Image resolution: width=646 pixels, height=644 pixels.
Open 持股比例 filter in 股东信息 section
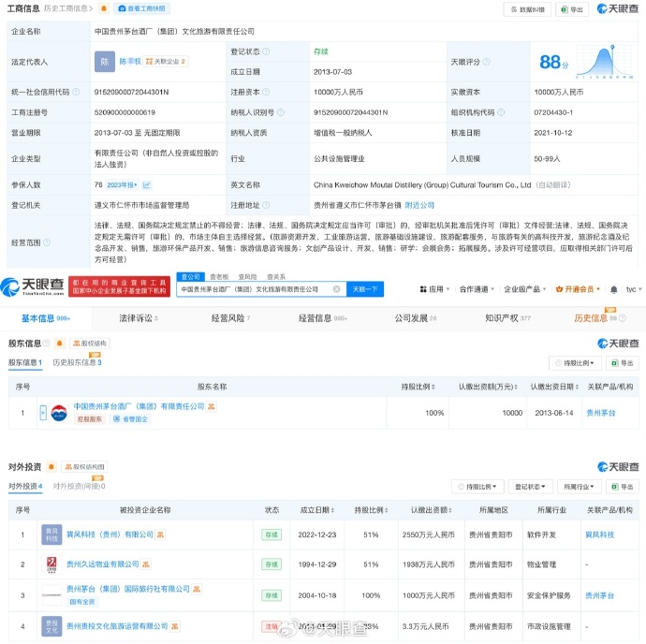point(575,363)
